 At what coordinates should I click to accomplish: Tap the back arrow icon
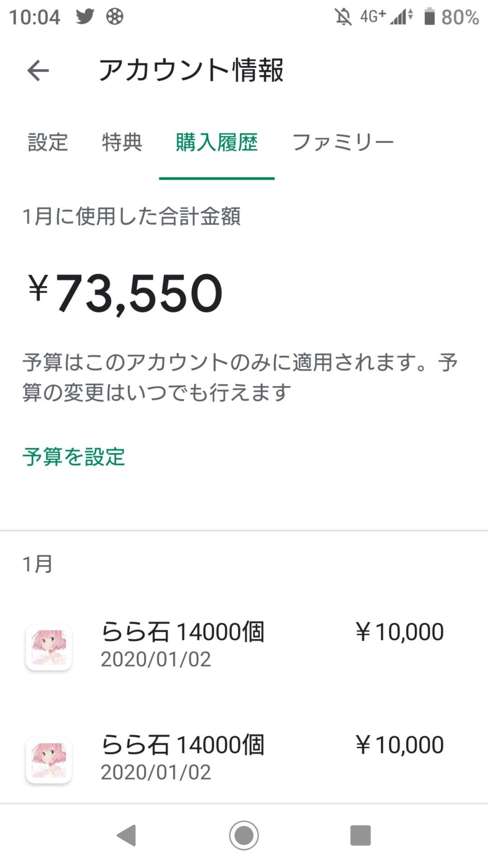point(38,71)
